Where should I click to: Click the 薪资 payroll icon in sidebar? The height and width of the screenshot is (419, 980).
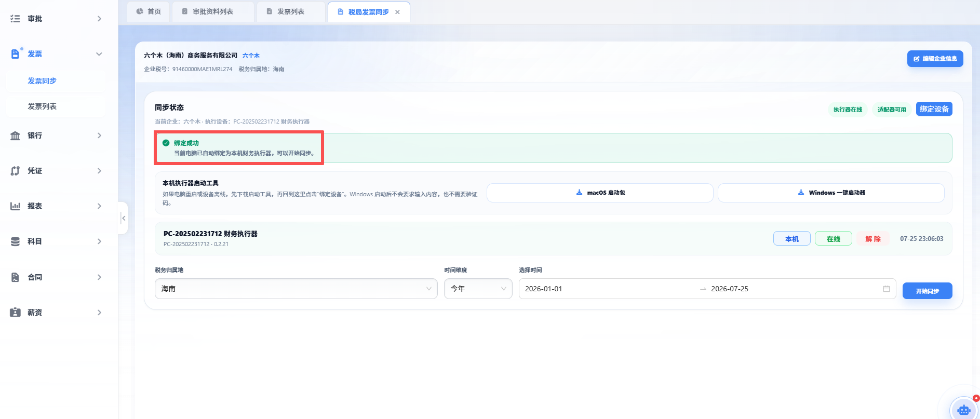coord(15,313)
